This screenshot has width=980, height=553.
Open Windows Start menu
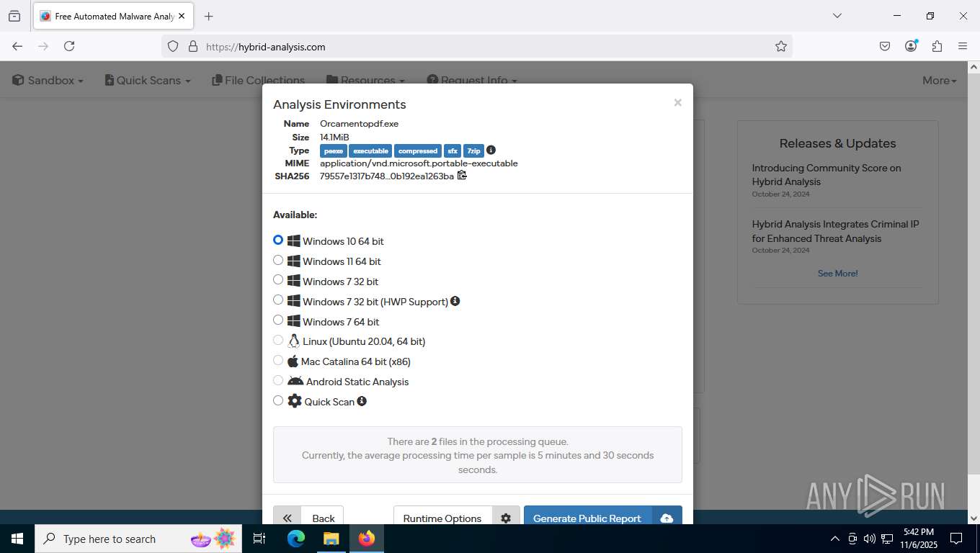[x=17, y=539]
